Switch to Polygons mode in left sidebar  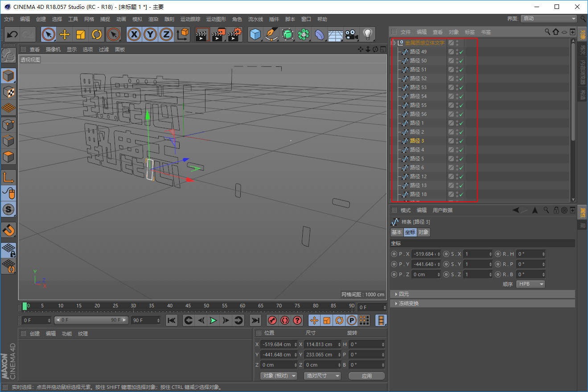coord(9,157)
